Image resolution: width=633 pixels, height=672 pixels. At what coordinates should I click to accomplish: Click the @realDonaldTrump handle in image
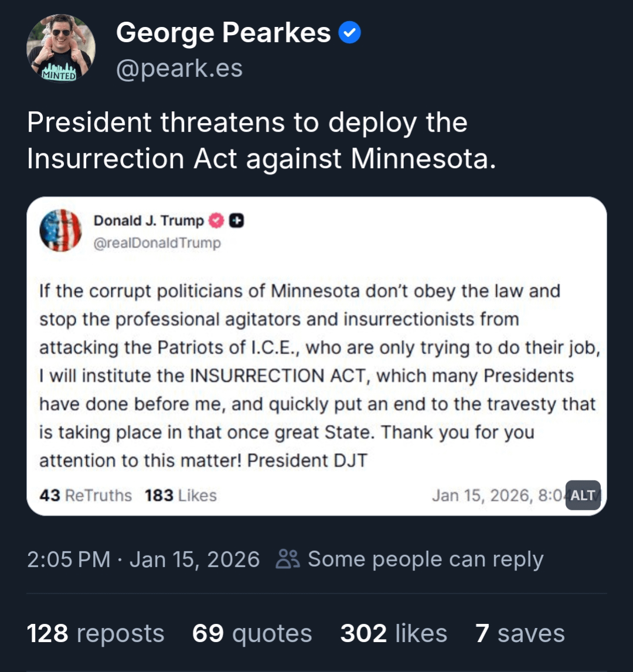[157, 243]
